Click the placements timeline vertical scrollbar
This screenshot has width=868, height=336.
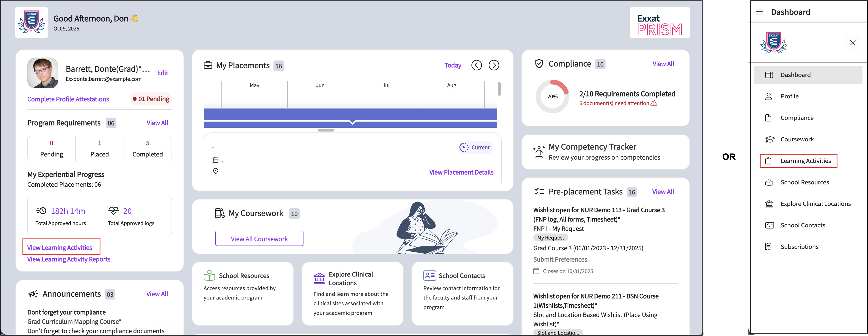coord(499,89)
